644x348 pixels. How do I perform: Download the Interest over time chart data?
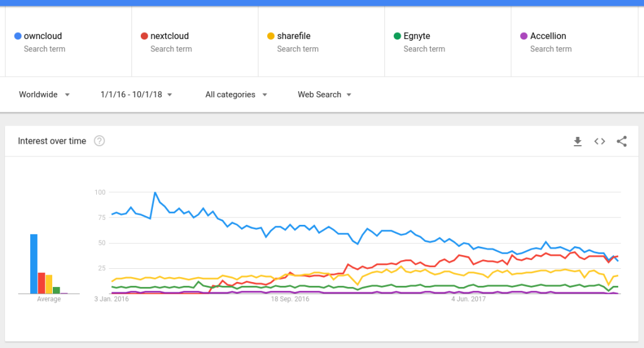(x=577, y=141)
